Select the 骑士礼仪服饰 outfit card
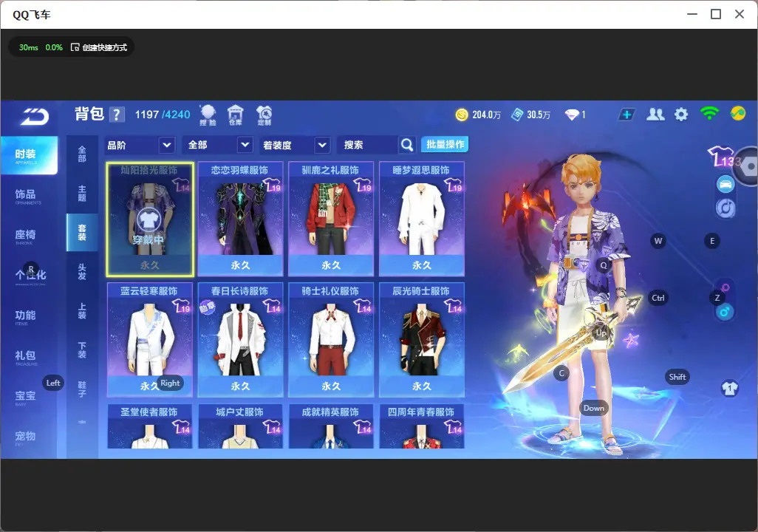The width and height of the screenshot is (758, 532). 331,340
